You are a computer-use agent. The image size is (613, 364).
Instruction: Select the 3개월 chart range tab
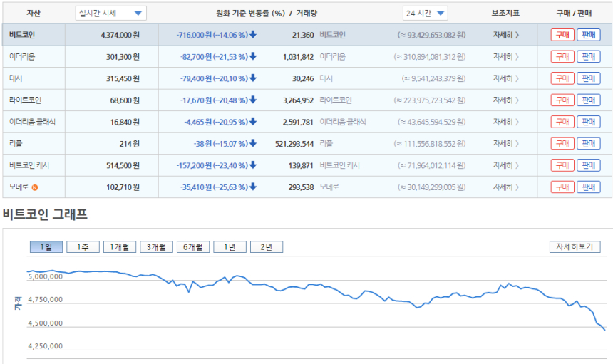156,247
